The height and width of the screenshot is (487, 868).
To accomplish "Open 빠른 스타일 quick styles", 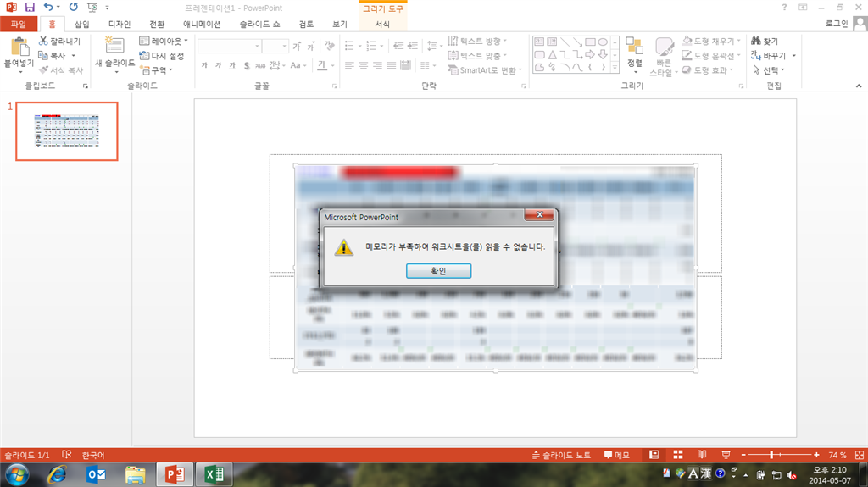I will (x=663, y=56).
